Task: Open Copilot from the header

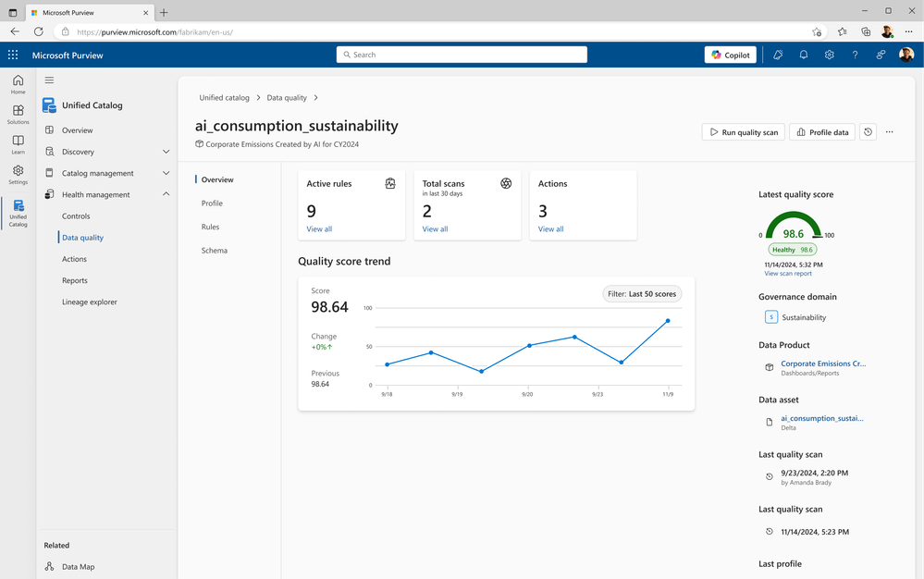Action: click(730, 55)
